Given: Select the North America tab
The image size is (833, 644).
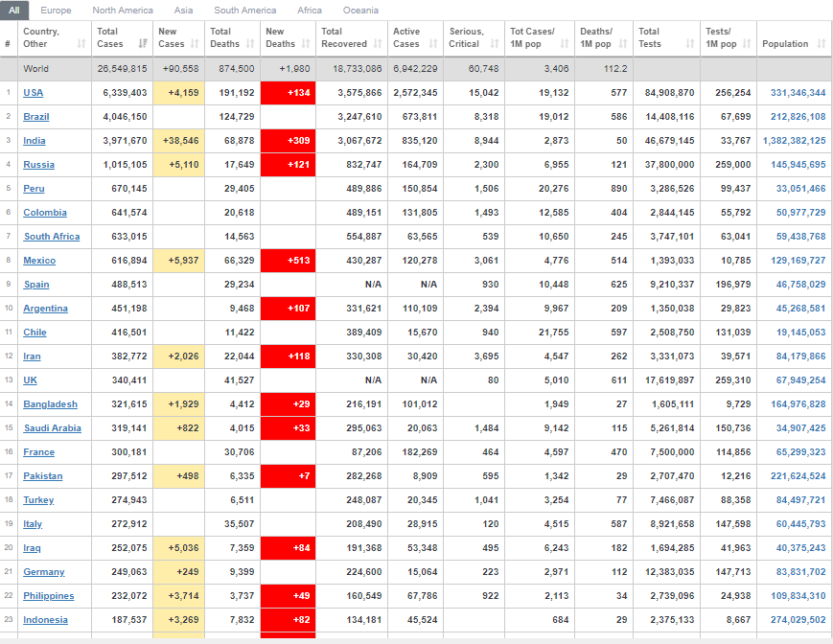Looking at the screenshot, I should pos(123,11).
